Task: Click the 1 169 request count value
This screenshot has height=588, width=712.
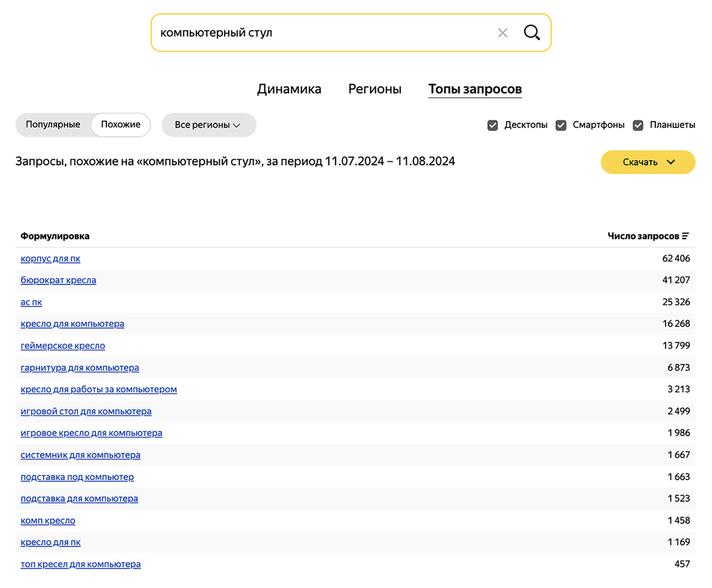Action: pyautogui.click(x=679, y=542)
